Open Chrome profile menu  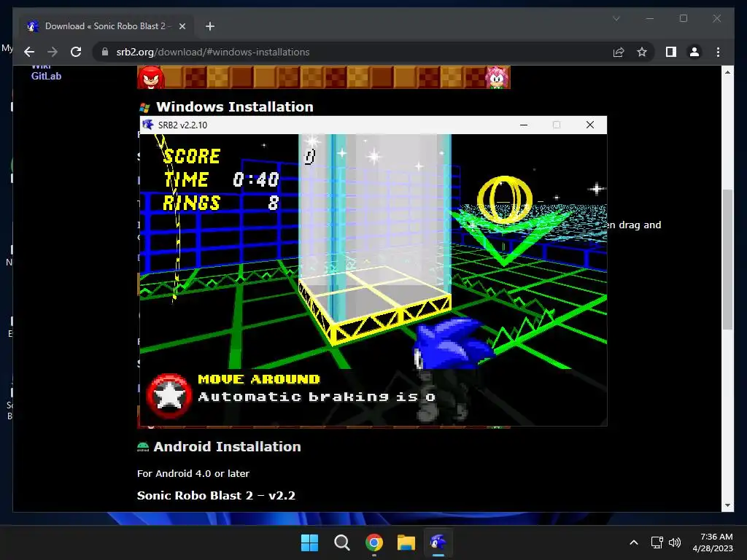pyautogui.click(x=694, y=52)
